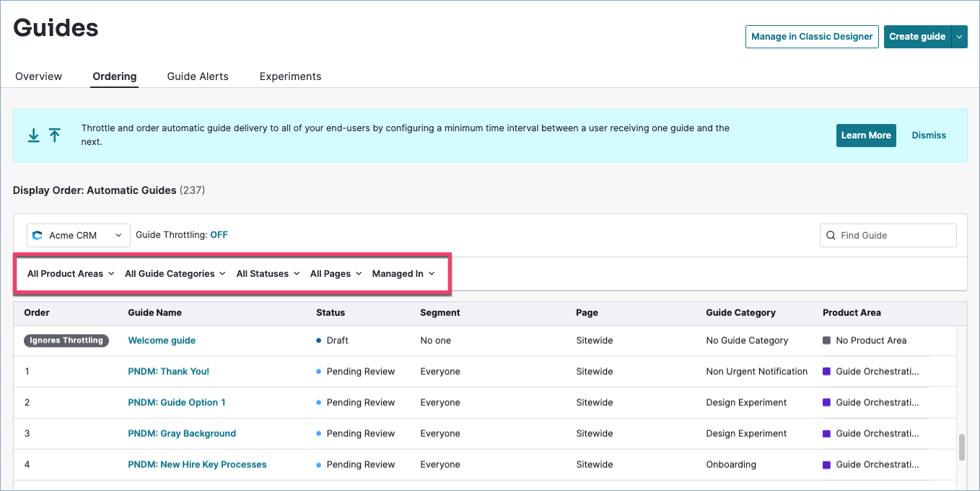Click the Guide Name column header
Viewport: 980px width, 491px height.
point(155,313)
